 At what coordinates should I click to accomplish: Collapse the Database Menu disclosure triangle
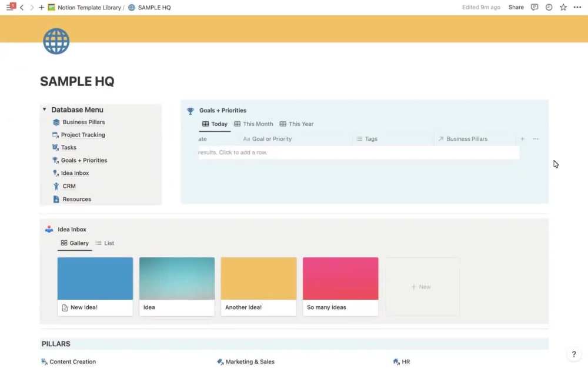click(44, 110)
